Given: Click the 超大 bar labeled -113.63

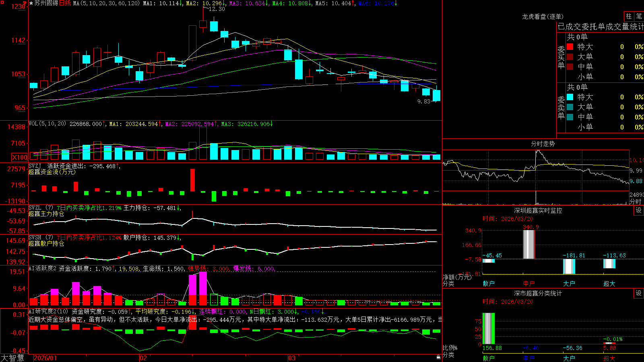Looking at the screenshot, I should point(609,263).
